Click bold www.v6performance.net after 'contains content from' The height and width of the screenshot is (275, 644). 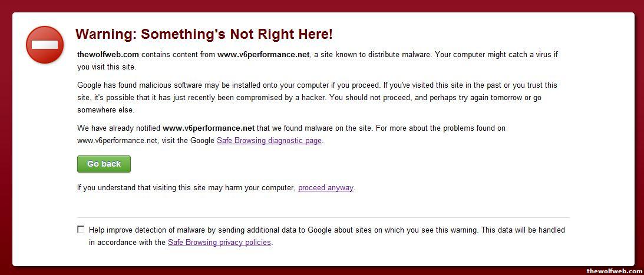coord(263,55)
